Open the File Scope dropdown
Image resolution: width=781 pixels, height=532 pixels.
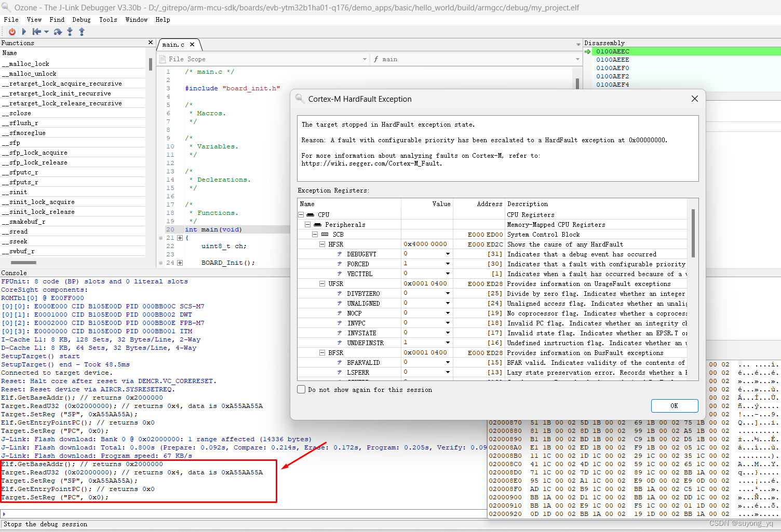tap(365, 59)
